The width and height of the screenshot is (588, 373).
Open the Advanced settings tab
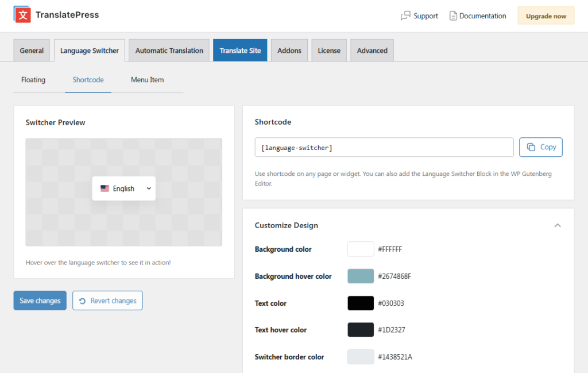click(372, 51)
